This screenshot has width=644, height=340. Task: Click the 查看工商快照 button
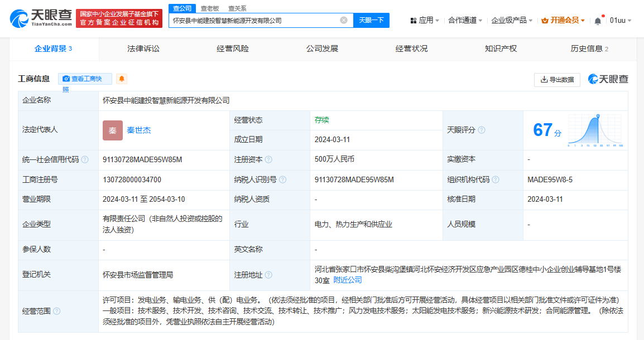(85, 79)
